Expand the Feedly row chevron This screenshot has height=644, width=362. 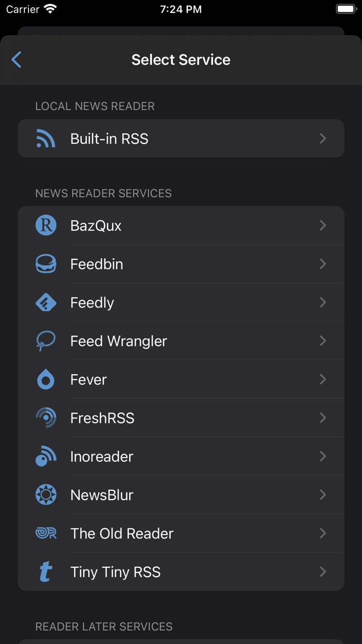[323, 302]
